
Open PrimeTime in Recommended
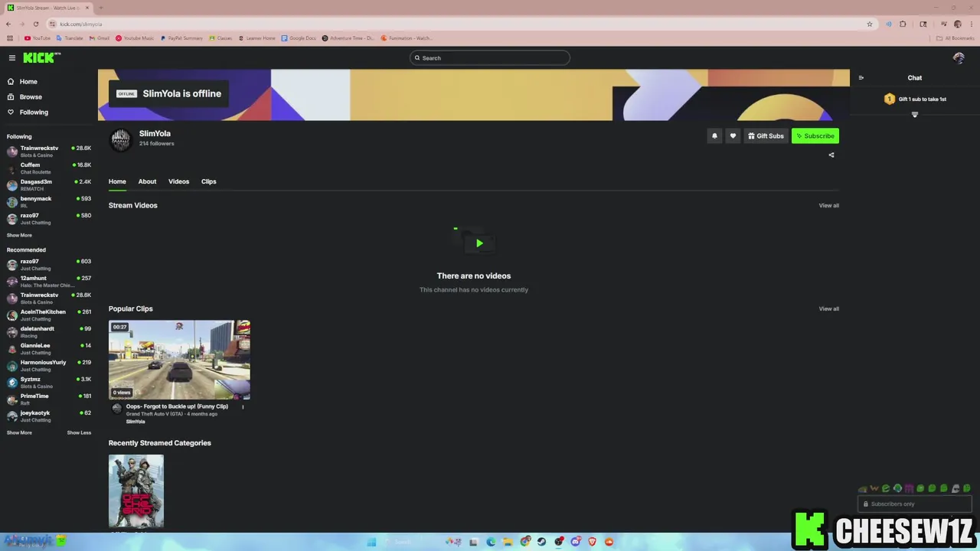point(48,399)
